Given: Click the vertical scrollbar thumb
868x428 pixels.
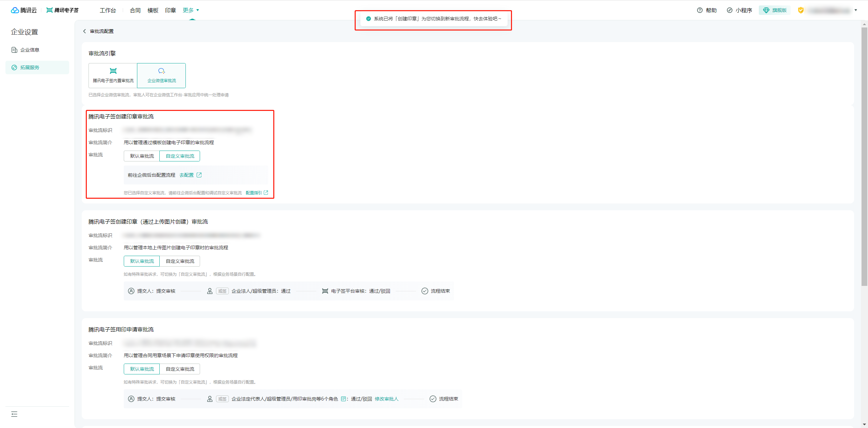Looking at the screenshot, I should pos(864,156).
